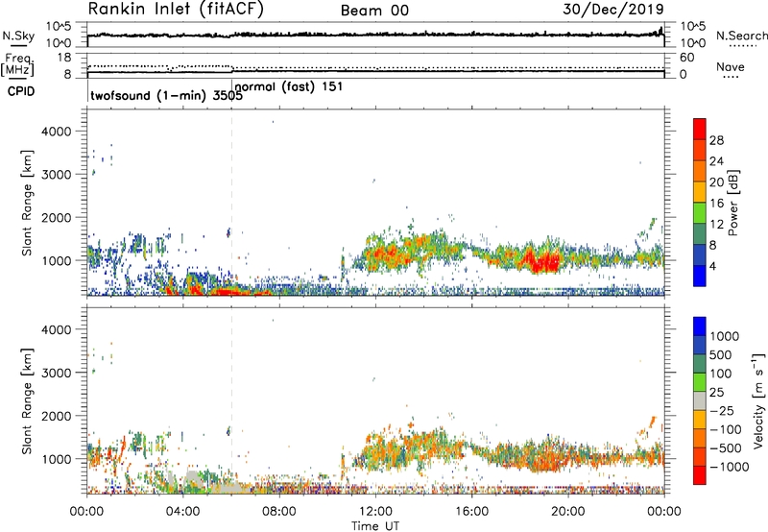Click the 'Rankin Inlet (fitACF)' title text
This screenshot has width=768, height=532.
pyautogui.click(x=176, y=10)
